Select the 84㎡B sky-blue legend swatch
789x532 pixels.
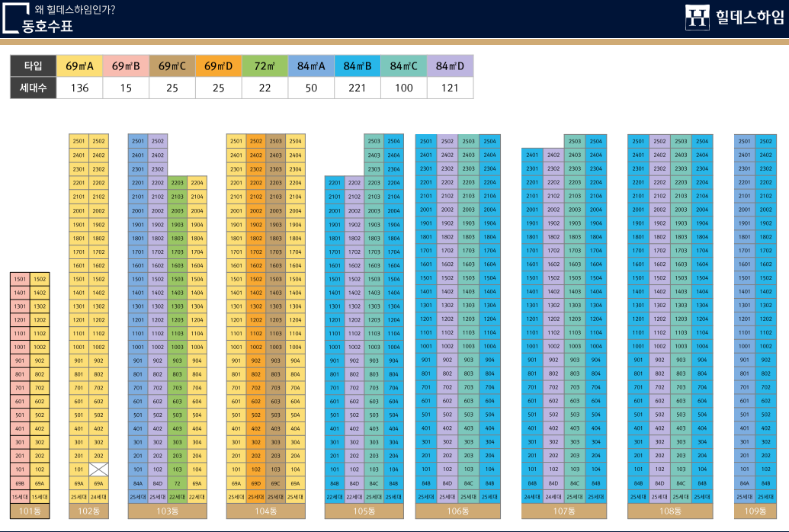[x=358, y=66]
